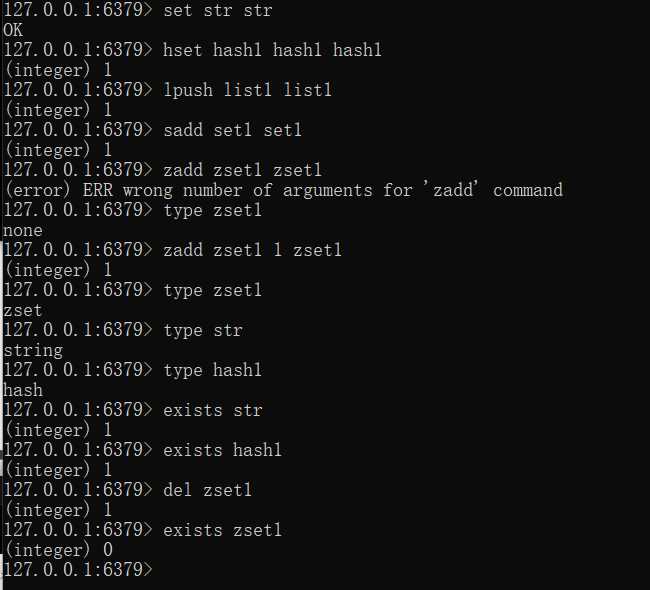The width and height of the screenshot is (650, 590).
Task: Click the 'lpush list1 list1' command line
Action: coord(247,90)
